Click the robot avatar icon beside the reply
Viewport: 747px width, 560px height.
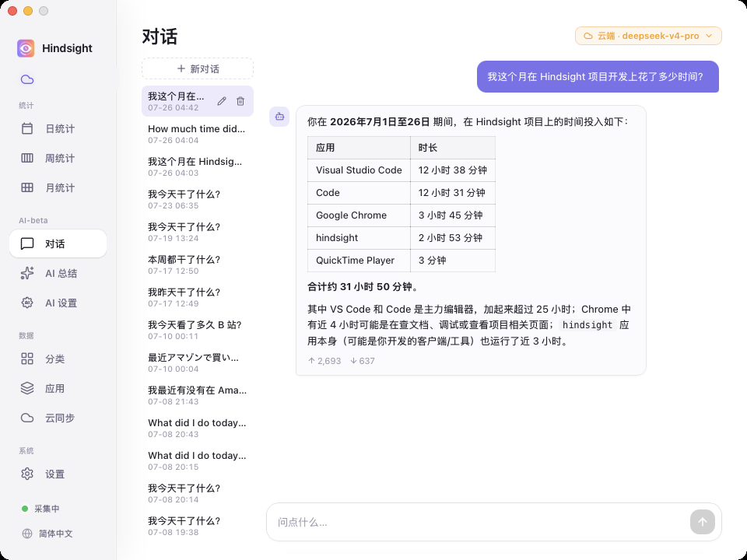[x=279, y=117]
